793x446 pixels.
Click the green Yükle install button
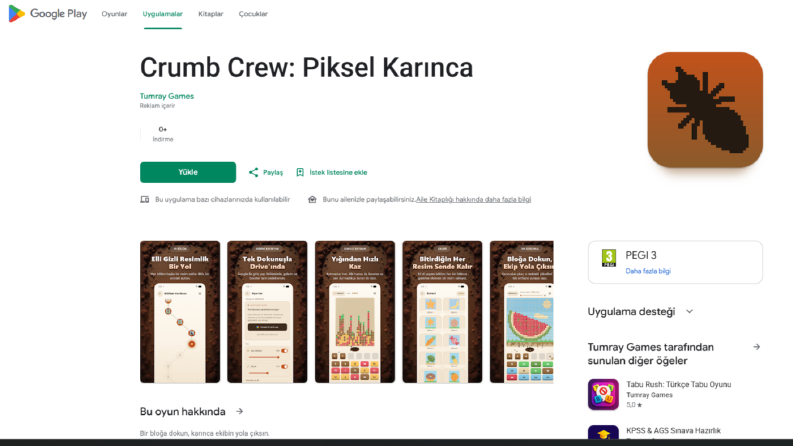pos(188,172)
